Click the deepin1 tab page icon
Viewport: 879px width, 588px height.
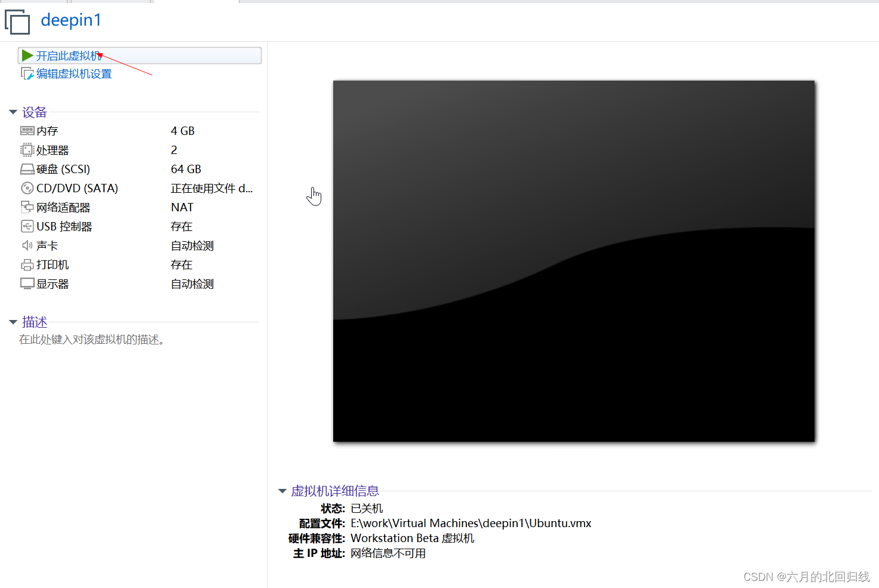[x=17, y=21]
